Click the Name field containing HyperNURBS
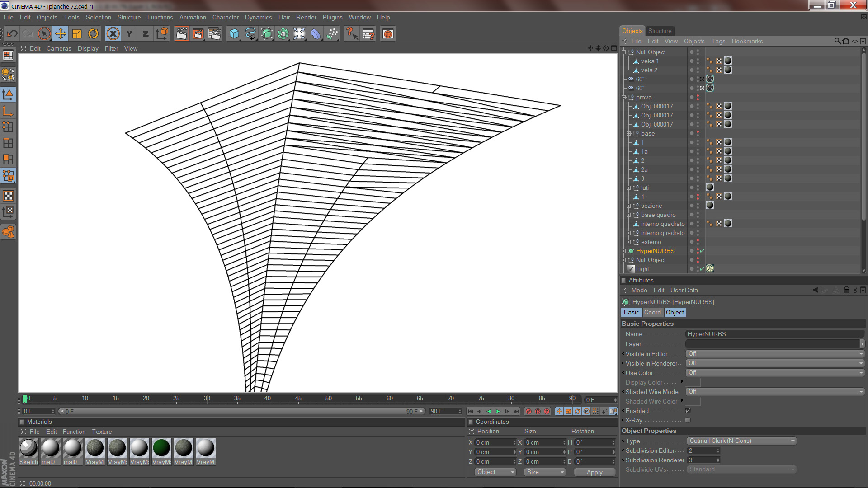The width and height of the screenshot is (868, 488). (x=774, y=334)
